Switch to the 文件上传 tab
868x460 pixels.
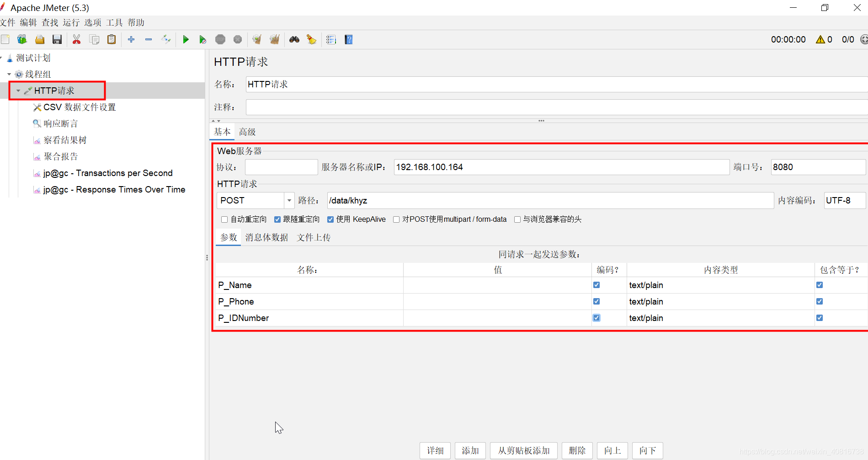pyautogui.click(x=314, y=237)
